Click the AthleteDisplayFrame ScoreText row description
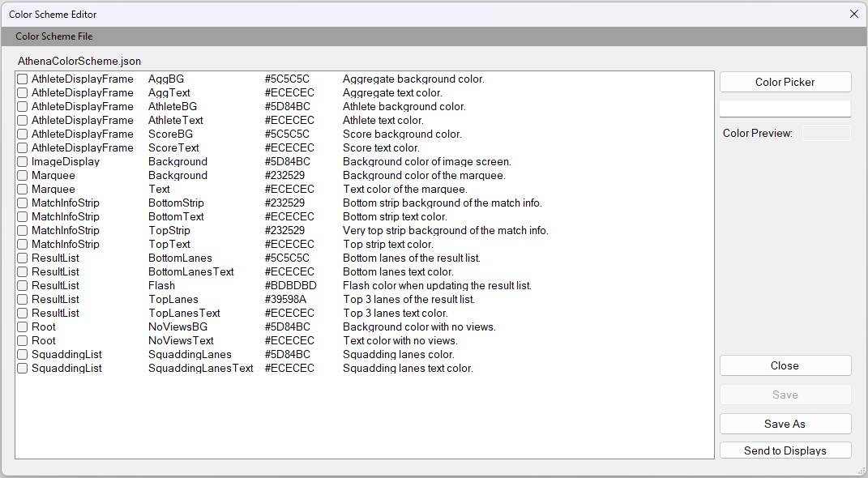The image size is (868, 478). (381, 148)
